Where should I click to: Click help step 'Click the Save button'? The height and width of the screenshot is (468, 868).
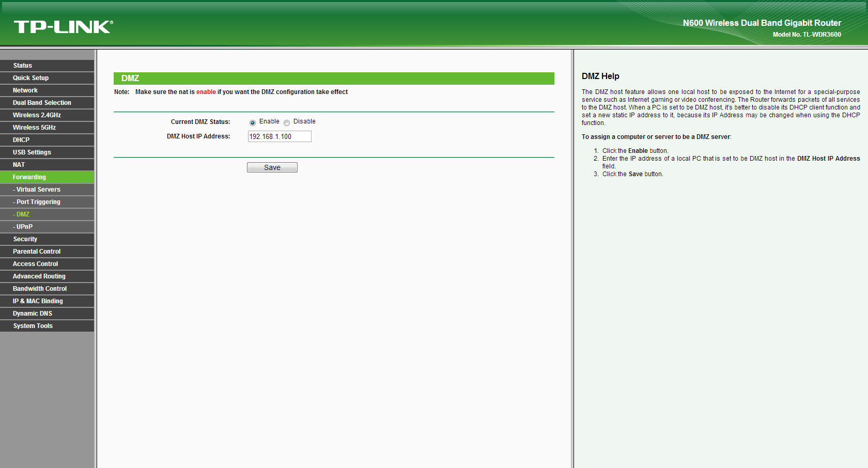coord(633,174)
